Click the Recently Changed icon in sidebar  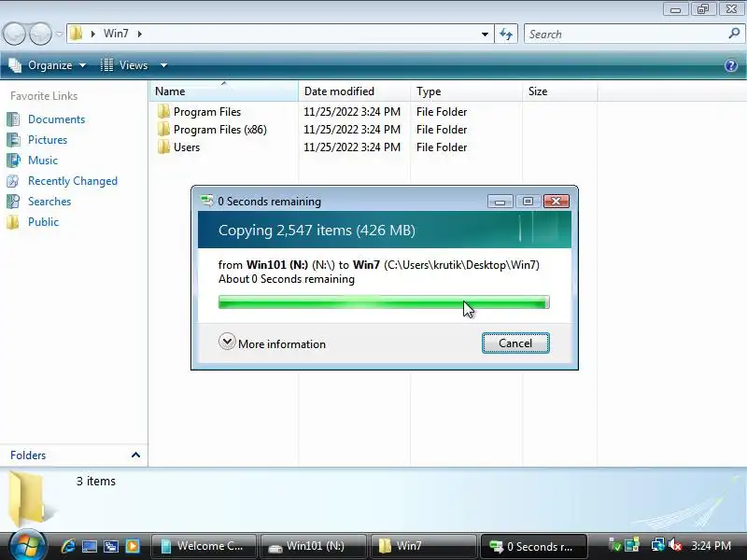click(x=13, y=181)
